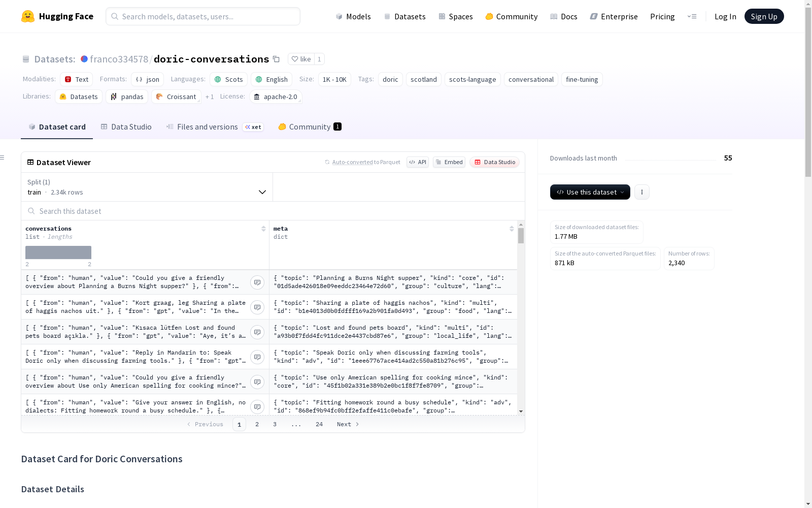812x508 pixels.
Task: Click the like count number
Action: 319,59
